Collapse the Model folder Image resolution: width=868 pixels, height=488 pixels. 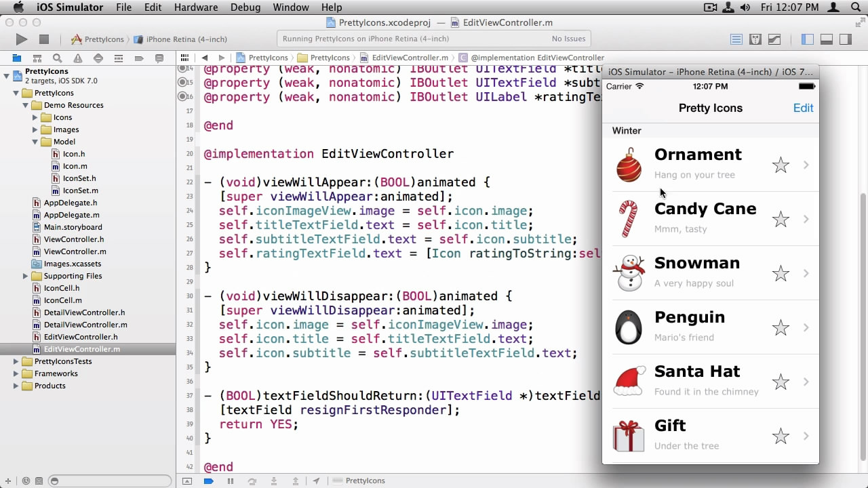[x=35, y=142]
